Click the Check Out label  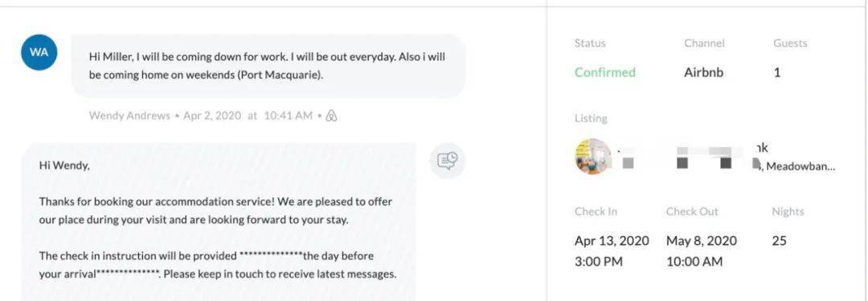(x=692, y=211)
